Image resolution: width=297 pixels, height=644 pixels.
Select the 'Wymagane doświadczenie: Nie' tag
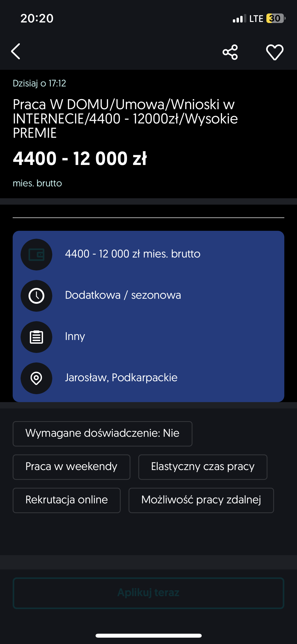[x=102, y=434]
